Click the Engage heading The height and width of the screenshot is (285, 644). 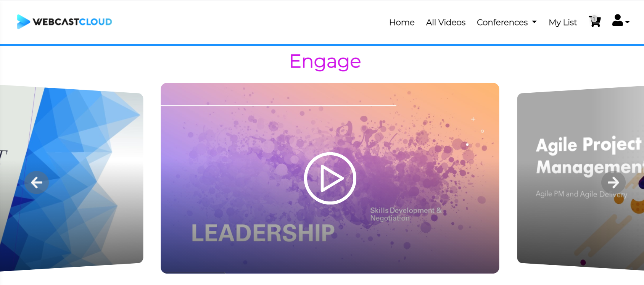[x=325, y=61]
